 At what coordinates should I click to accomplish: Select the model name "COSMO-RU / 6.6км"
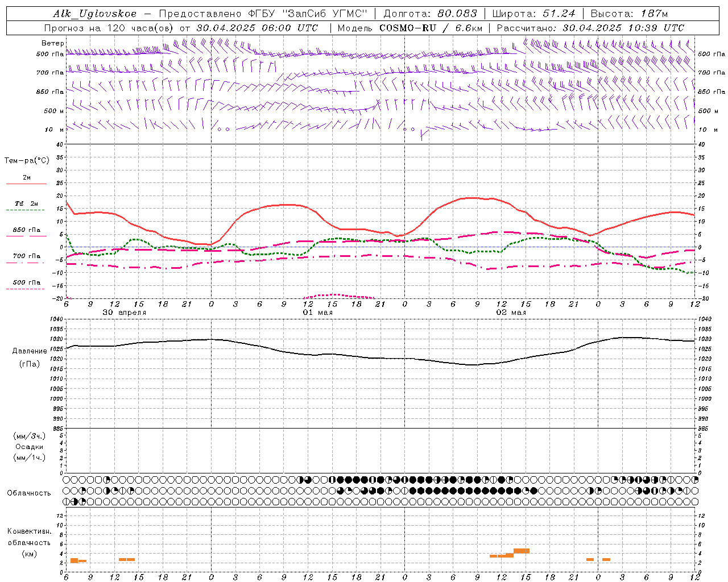(x=431, y=28)
